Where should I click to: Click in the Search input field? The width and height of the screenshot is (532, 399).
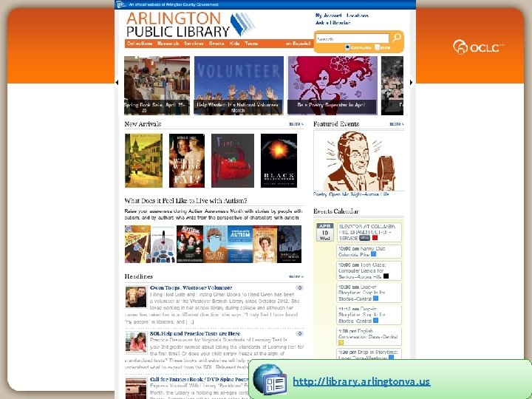tap(352, 38)
